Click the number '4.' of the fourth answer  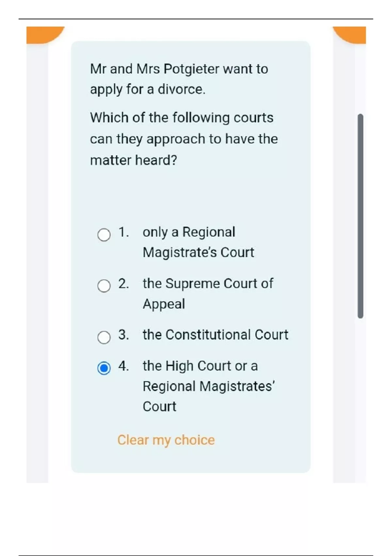point(124,366)
